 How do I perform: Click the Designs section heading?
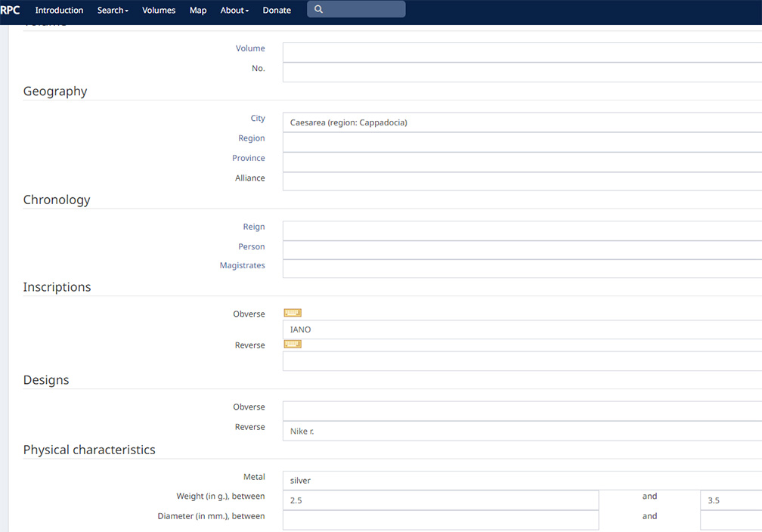pos(46,380)
